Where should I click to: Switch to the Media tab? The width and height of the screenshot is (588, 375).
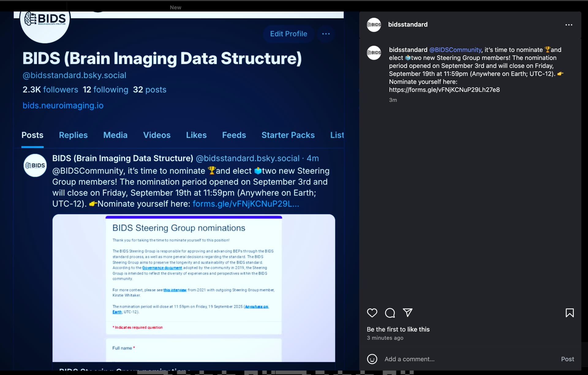[x=115, y=135]
